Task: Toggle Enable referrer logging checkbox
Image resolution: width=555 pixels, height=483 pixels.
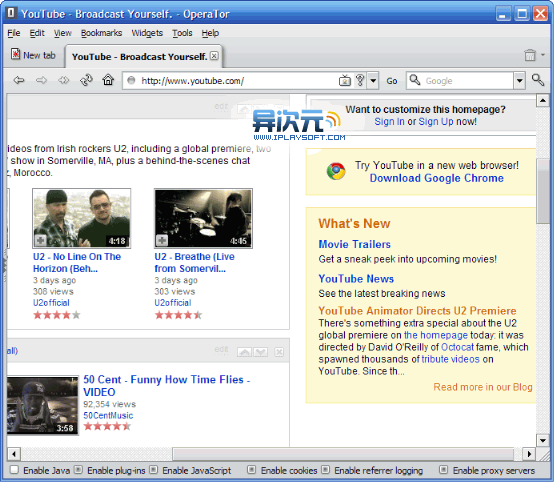Action: pos(326,470)
